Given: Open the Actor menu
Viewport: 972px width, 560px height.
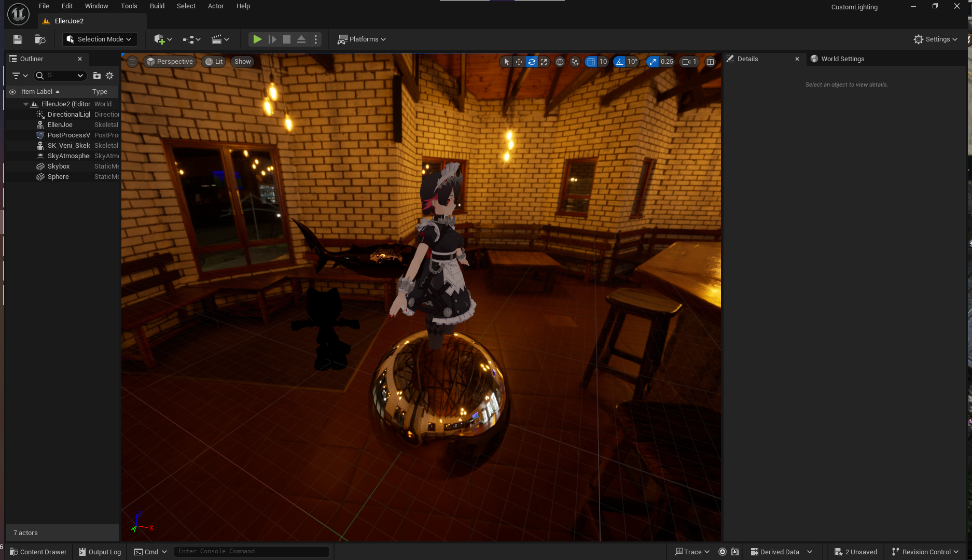Looking at the screenshot, I should coord(216,6).
